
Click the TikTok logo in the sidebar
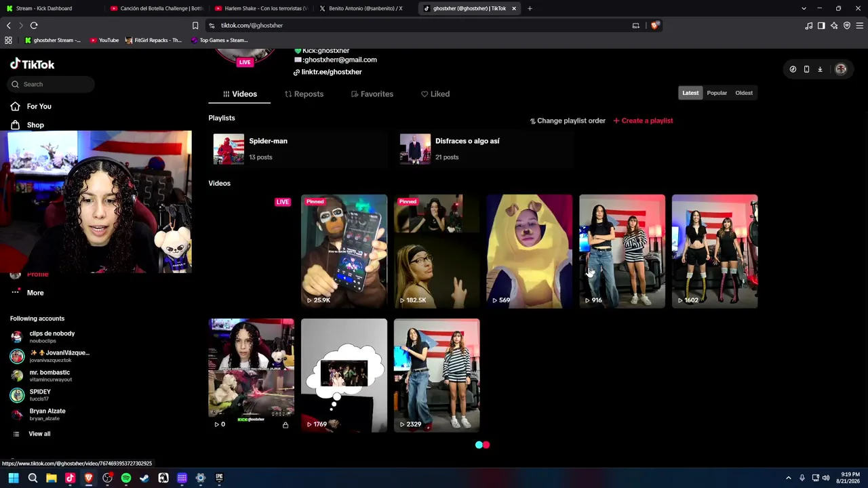(32, 64)
